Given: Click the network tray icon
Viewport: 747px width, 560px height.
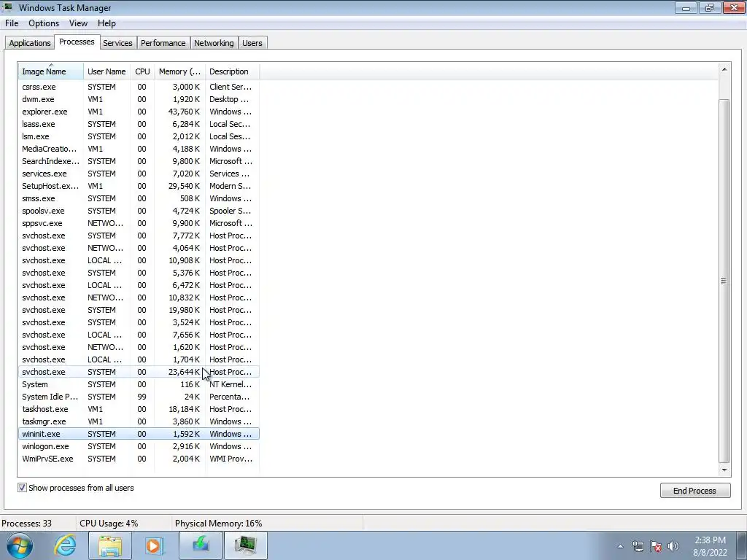Looking at the screenshot, I should [638, 546].
